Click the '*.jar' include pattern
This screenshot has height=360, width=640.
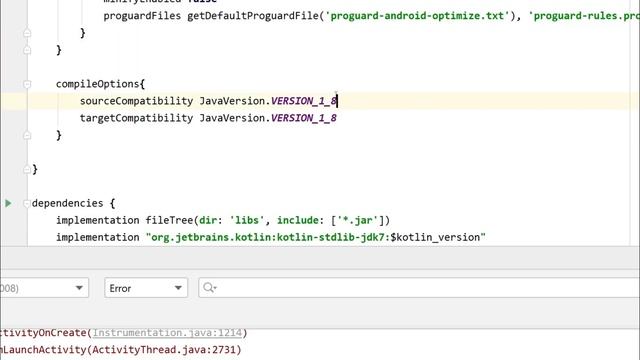tap(358, 220)
